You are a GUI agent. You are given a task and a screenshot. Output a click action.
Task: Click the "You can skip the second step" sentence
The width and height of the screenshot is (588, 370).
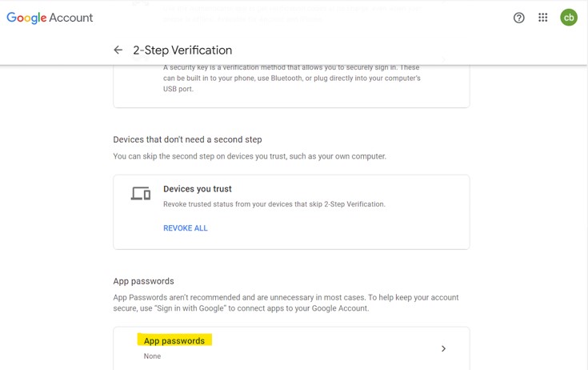pyautogui.click(x=250, y=156)
